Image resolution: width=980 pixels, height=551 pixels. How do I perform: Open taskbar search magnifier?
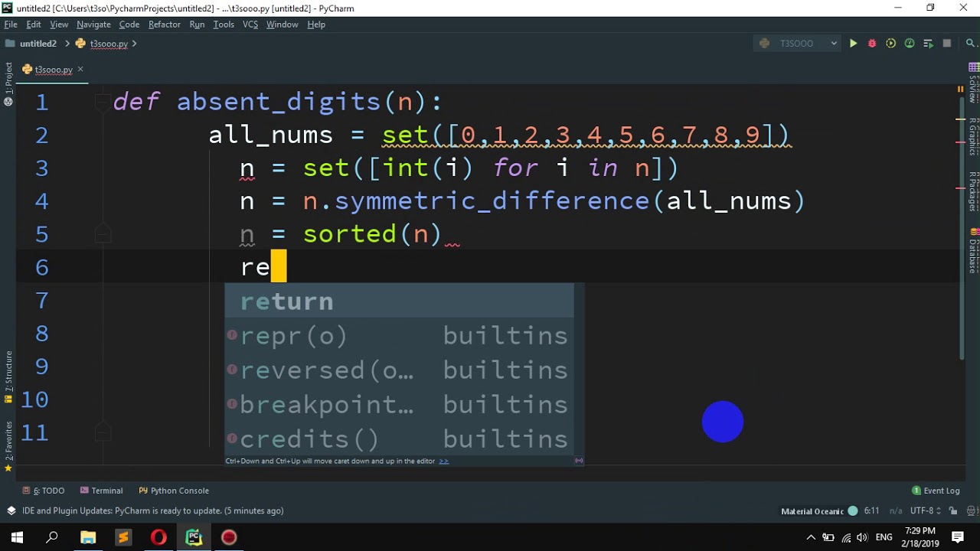pyautogui.click(x=52, y=537)
